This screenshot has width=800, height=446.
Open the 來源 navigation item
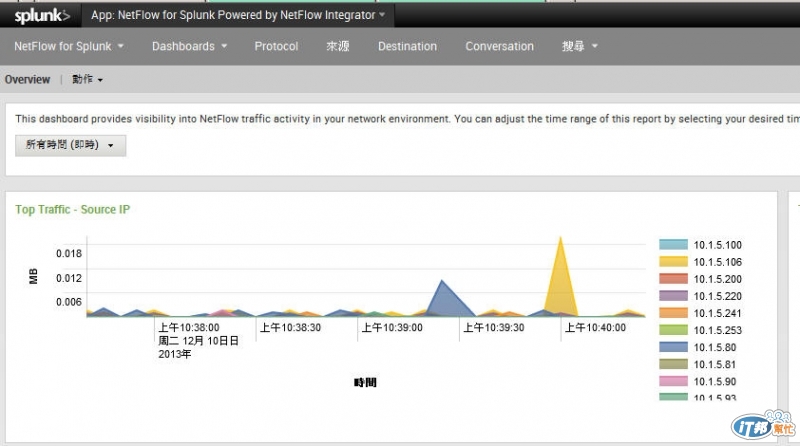coord(338,46)
